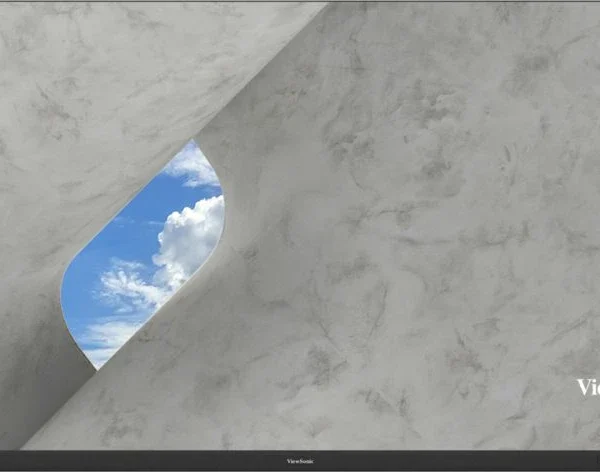The height and width of the screenshot is (472, 600).
Task: Click the upper pointed tip of the sky opening
Action: tap(192, 141)
